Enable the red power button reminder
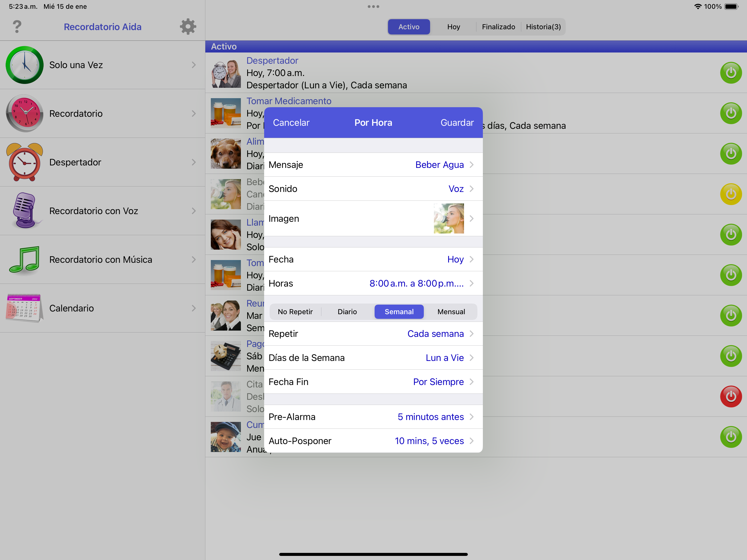This screenshot has height=560, width=747. click(730, 396)
